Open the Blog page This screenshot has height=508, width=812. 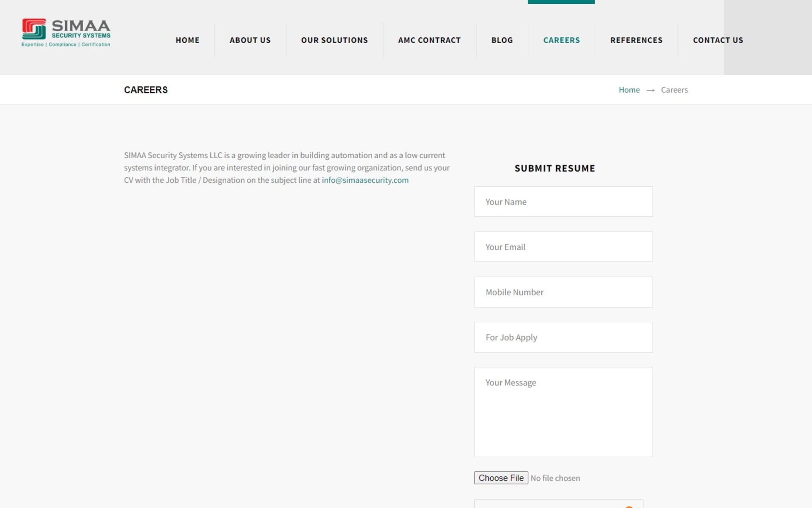(x=502, y=40)
